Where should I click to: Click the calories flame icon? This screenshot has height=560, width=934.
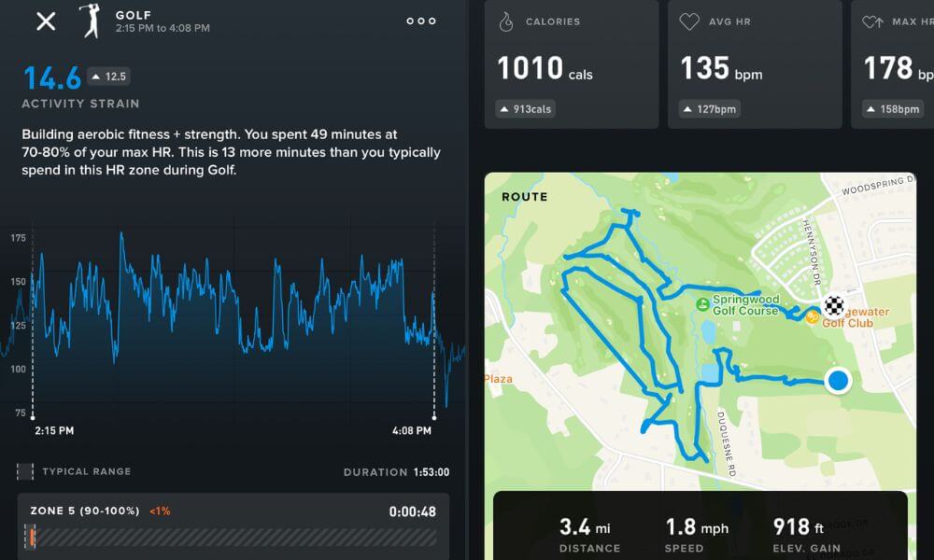coord(505,21)
